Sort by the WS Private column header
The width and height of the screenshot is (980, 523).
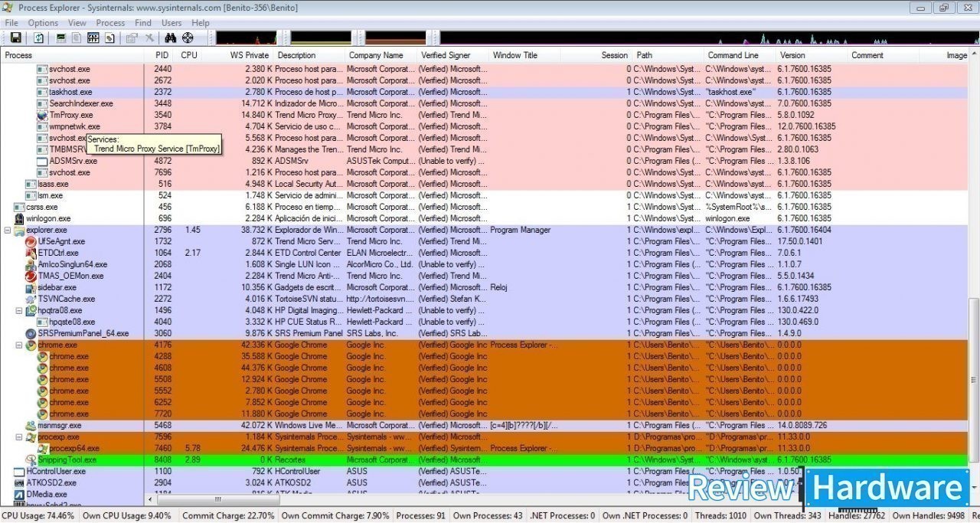click(x=239, y=55)
